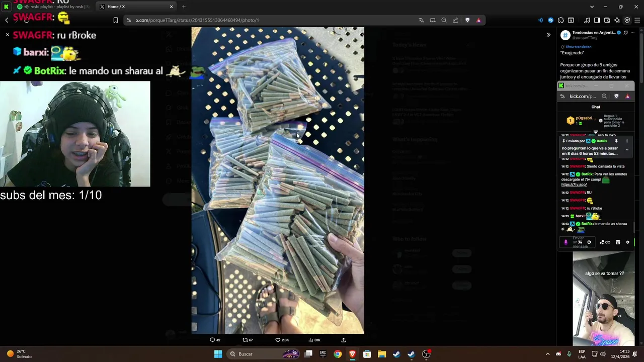Open the extensions puzzle icon

[x=561, y=20]
